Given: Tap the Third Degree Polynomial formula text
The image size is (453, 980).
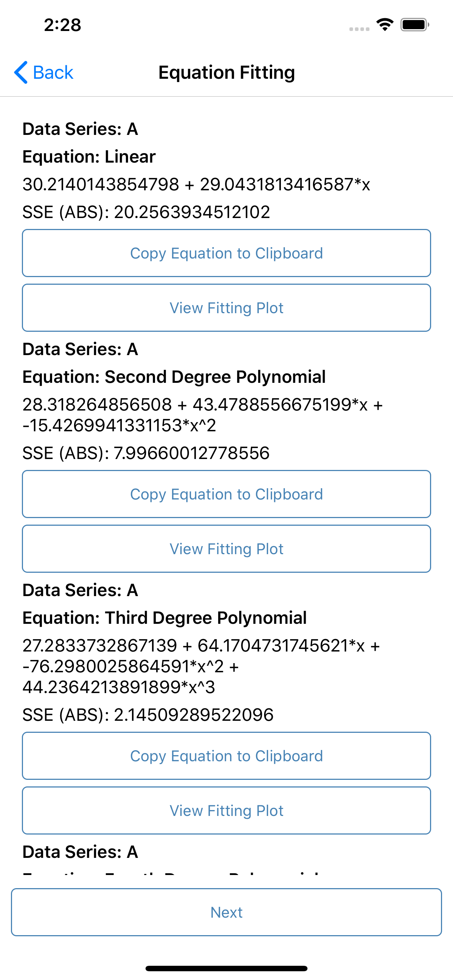Looking at the screenshot, I should 201,666.
